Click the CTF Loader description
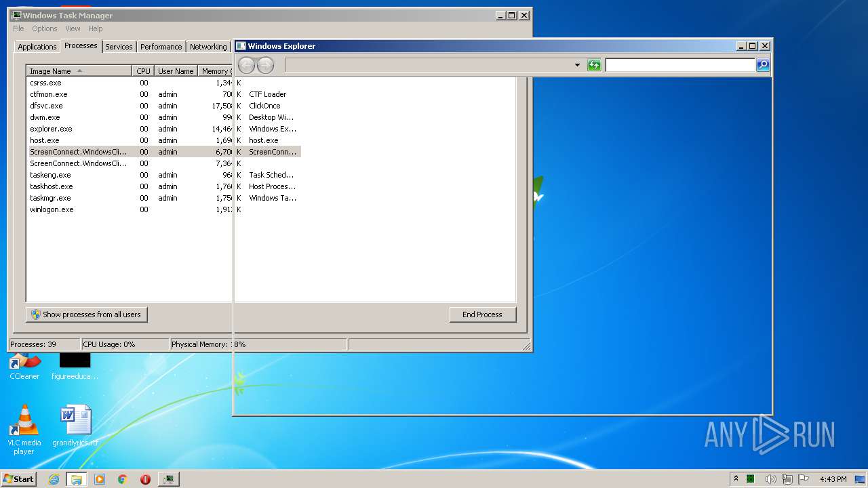 (268, 94)
